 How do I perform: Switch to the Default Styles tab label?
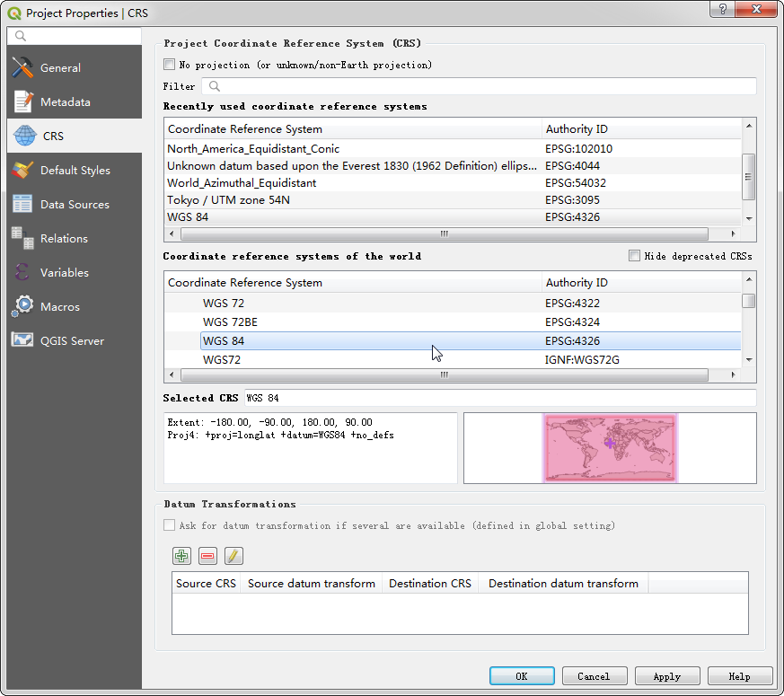coord(75,170)
